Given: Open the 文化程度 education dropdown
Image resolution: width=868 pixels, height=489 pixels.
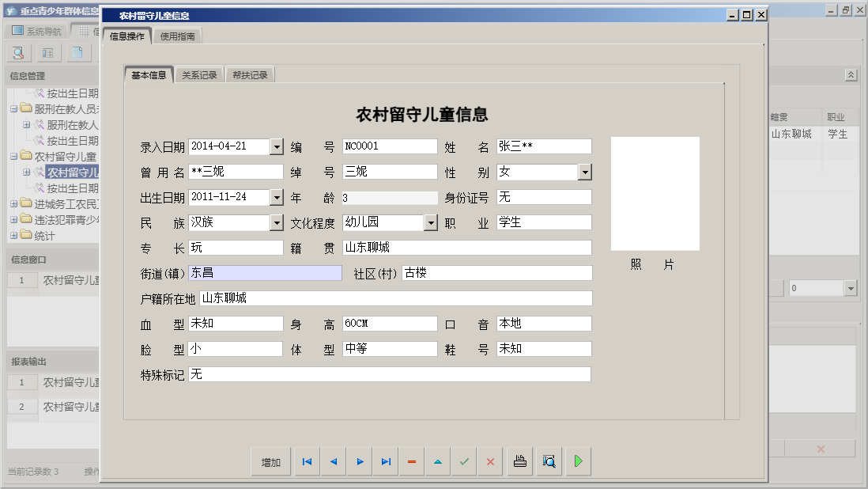Looking at the screenshot, I should point(430,222).
